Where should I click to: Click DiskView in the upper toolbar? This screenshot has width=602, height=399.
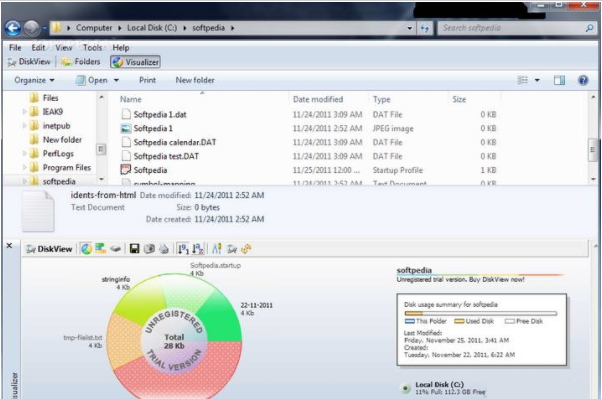coord(29,62)
